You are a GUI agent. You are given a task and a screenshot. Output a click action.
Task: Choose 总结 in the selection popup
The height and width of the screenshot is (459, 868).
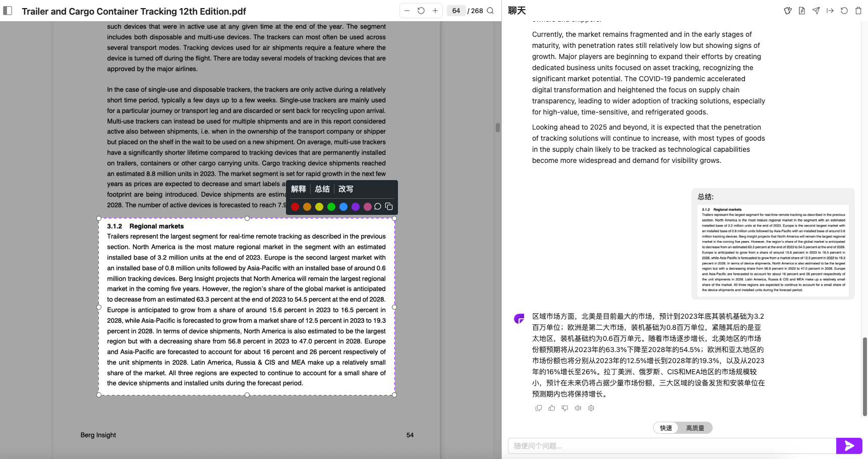[322, 189]
